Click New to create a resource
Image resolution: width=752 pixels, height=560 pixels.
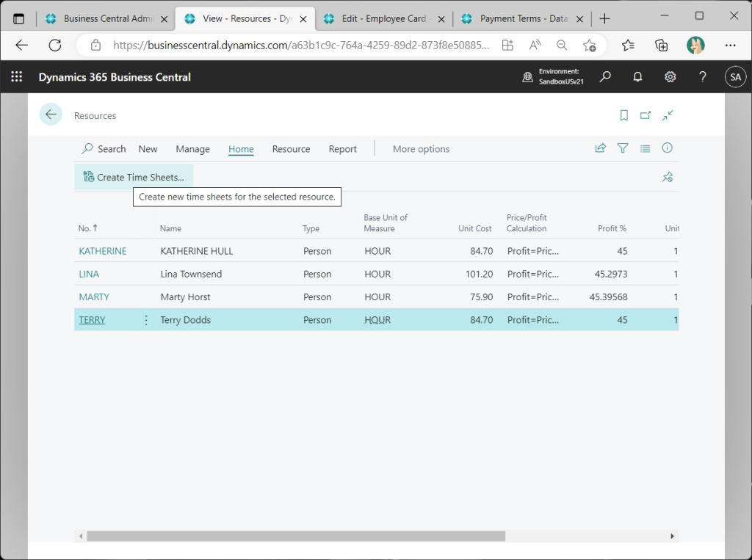(148, 149)
